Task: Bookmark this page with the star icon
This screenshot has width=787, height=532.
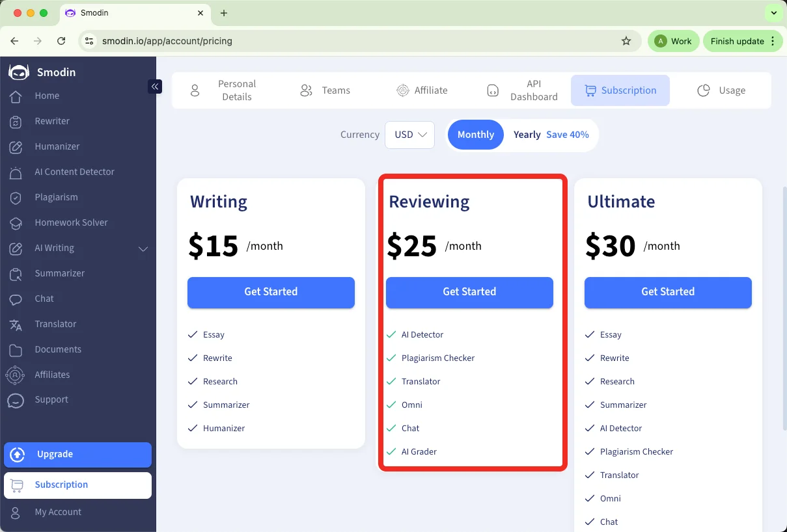Action: (x=626, y=41)
